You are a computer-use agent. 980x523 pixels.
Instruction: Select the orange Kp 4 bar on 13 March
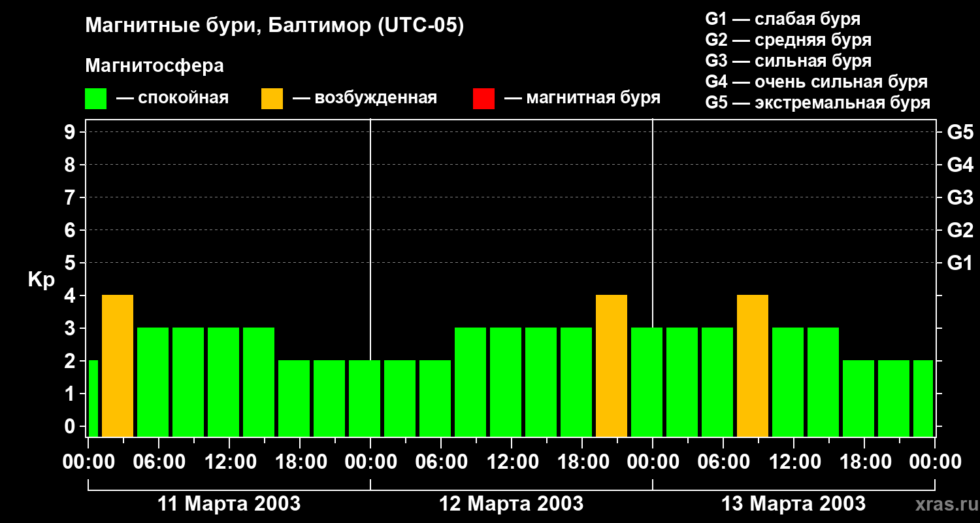[x=753, y=365]
